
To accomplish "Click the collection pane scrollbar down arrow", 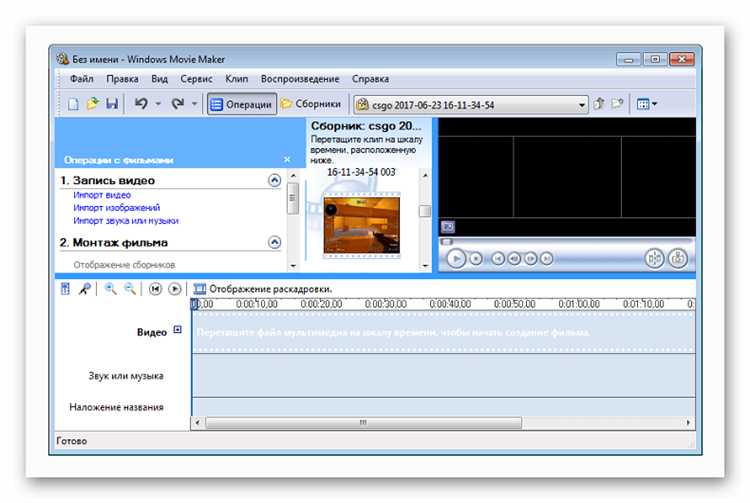I will 425,266.
